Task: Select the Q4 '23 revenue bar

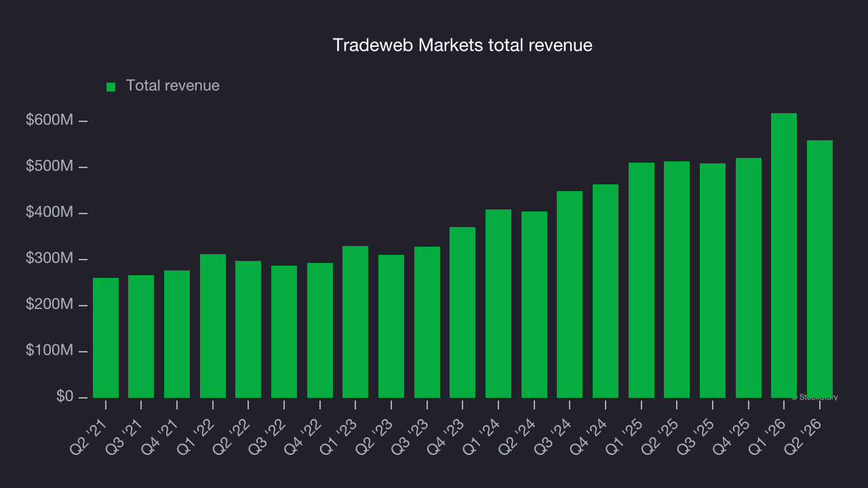Action: [x=462, y=312]
